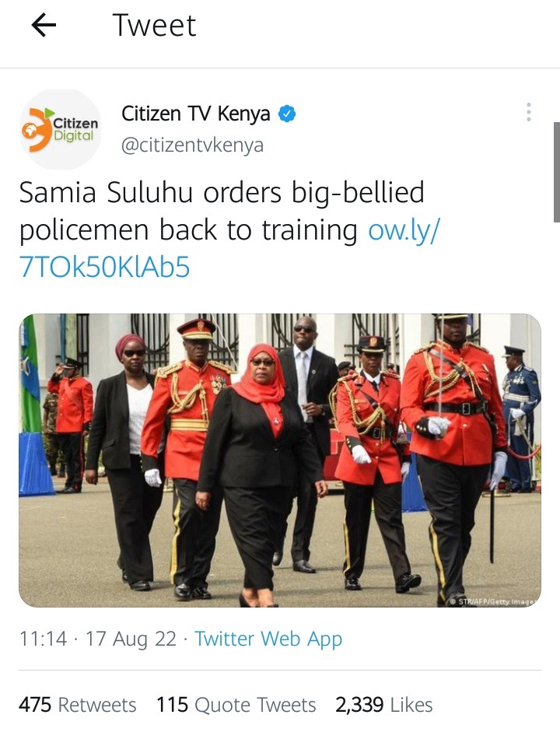560x739 pixels.
Task: Open Citizen TV Kenya display name
Action: click(196, 114)
